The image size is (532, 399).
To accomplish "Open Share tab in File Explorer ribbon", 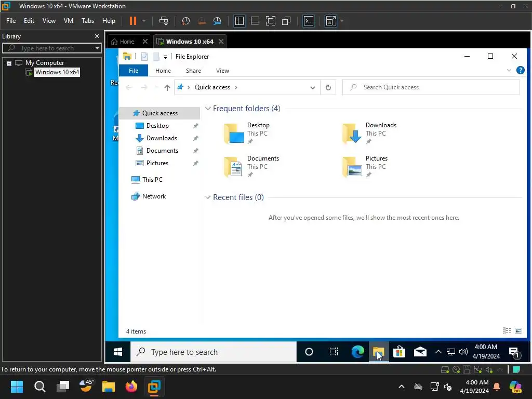I will (193, 71).
